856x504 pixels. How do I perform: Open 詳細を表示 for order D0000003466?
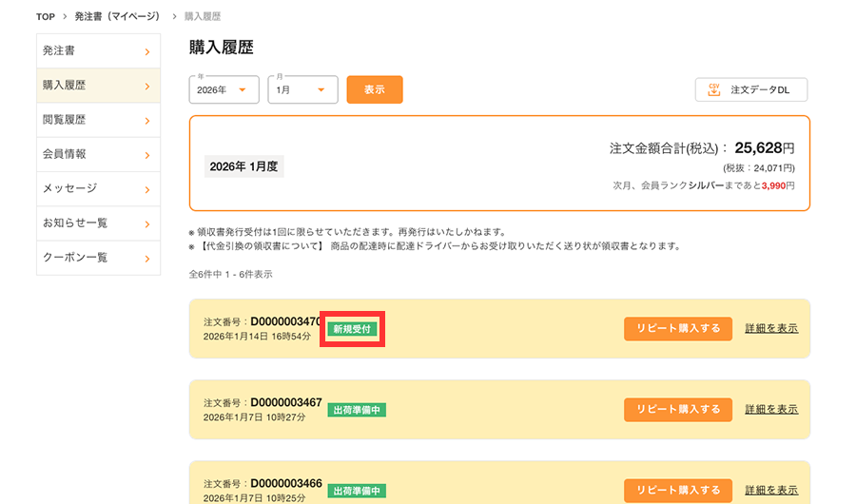pos(771,491)
